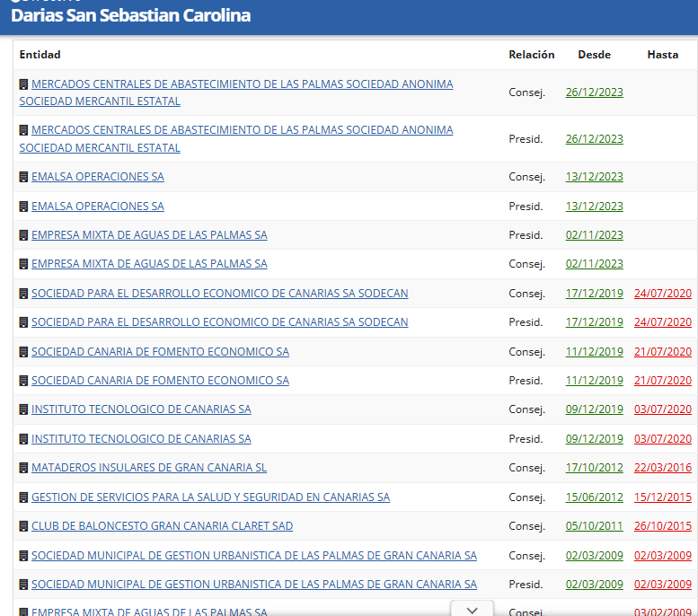The height and width of the screenshot is (616, 698).
Task: Click Desde date 17/10/2012 for Mataderos
Action: click(x=595, y=468)
